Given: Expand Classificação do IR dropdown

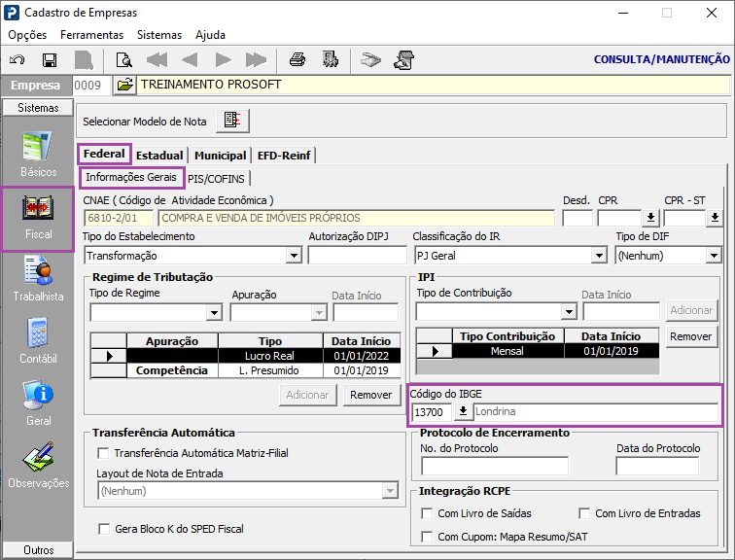Looking at the screenshot, I should pyautogui.click(x=599, y=256).
